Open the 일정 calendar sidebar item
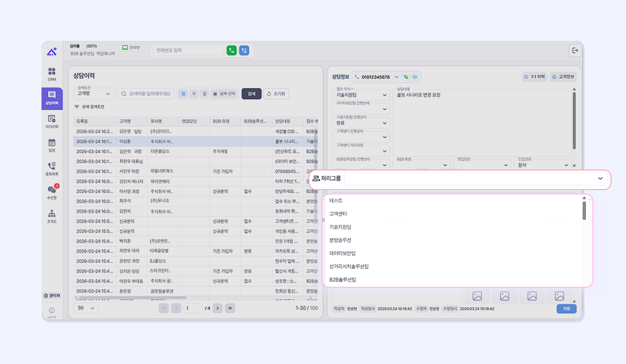 click(52, 146)
